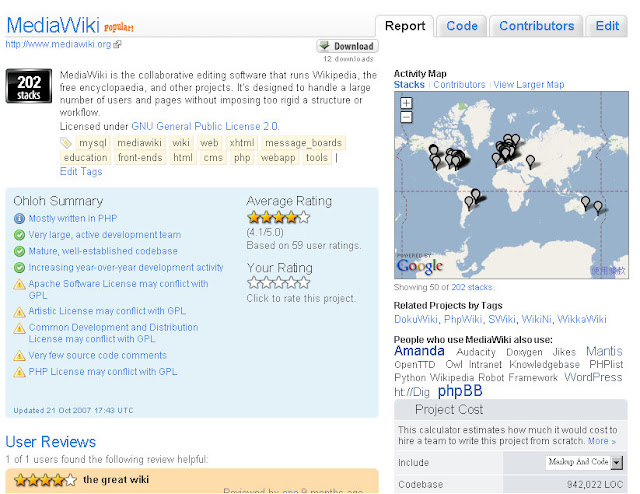
Task: Click ht://Dig in also-use cloud
Action: pyautogui.click(x=412, y=392)
